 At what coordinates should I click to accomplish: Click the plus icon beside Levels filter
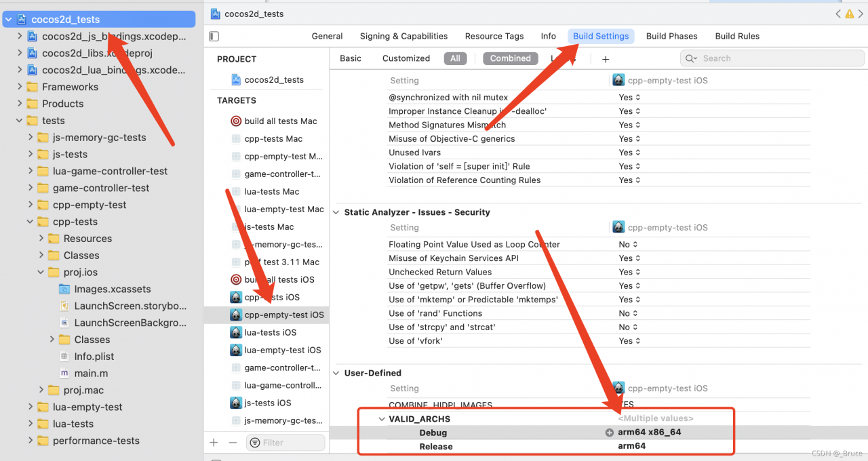(x=606, y=59)
